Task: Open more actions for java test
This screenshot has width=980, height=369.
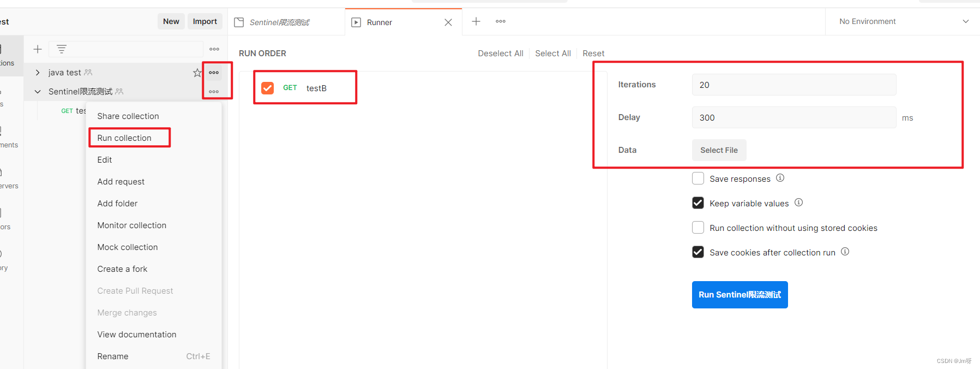Action: (214, 73)
